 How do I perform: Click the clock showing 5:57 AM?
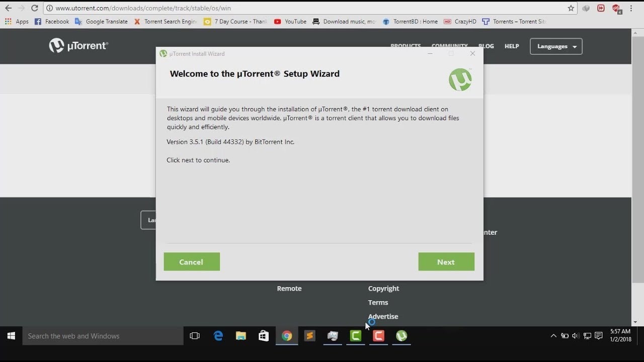[620, 336]
